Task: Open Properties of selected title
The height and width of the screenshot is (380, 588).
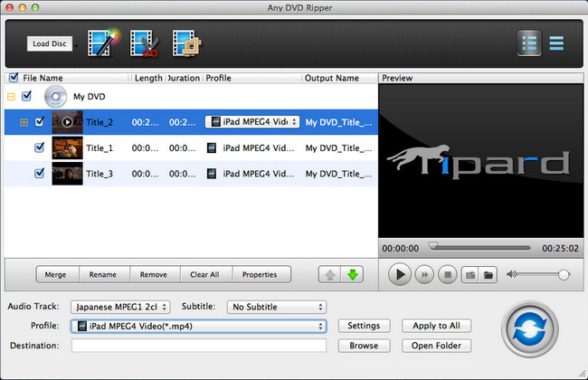Action: click(260, 274)
